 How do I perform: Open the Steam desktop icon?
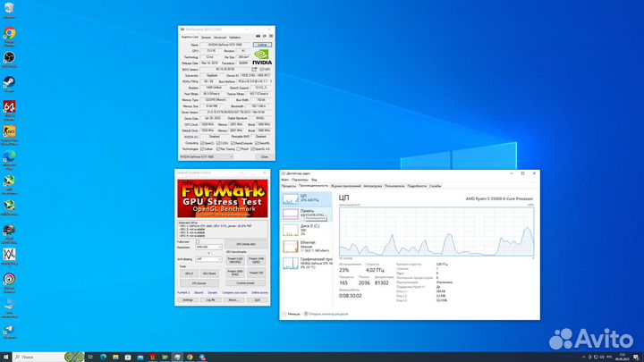tap(9, 84)
